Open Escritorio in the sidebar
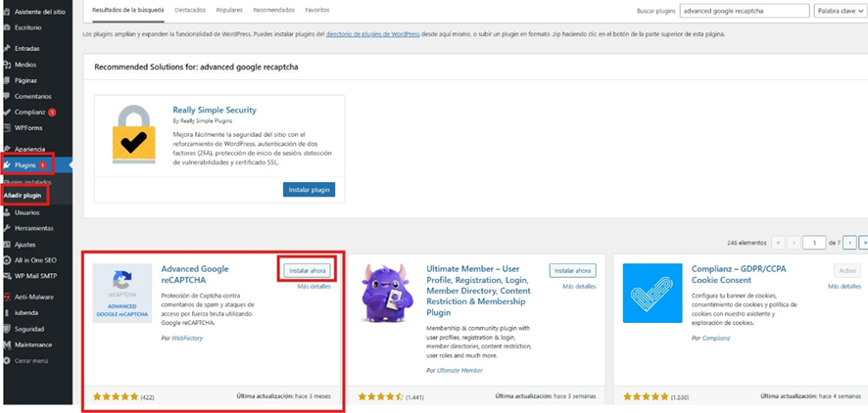The height and width of the screenshot is (413, 868). tap(27, 27)
